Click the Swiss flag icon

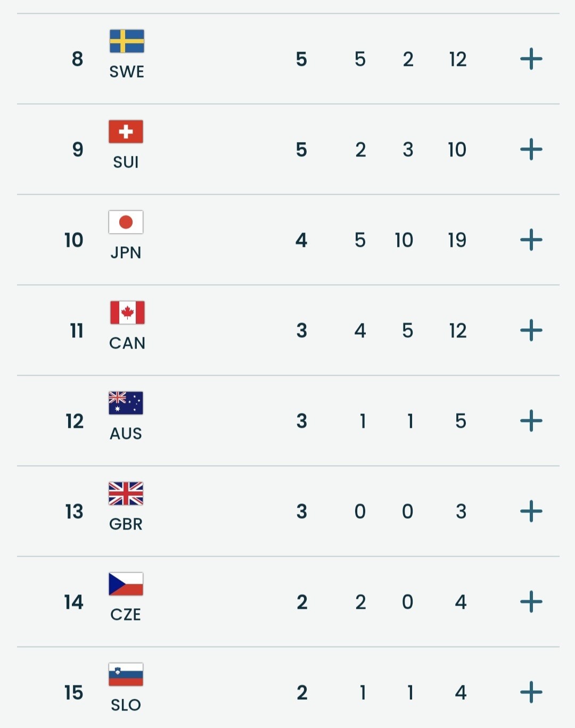tap(126, 131)
